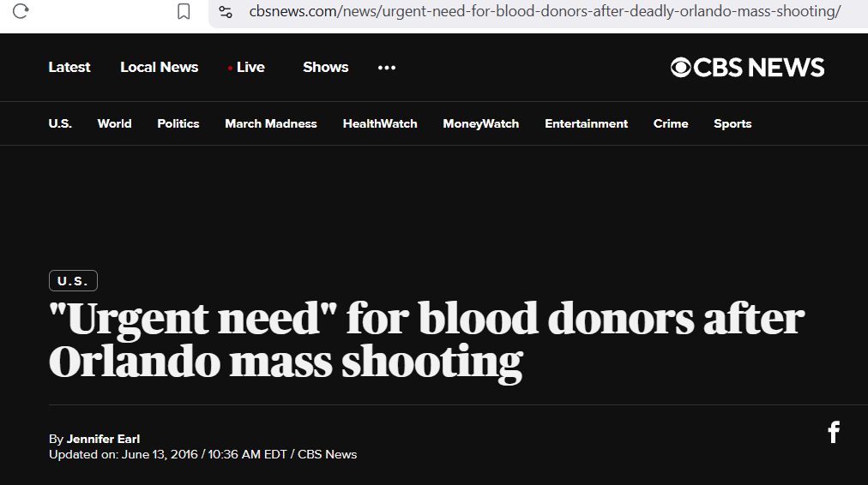This screenshot has height=485, width=868.
Task: Reload the page with the refresh icon
Action: (21, 11)
